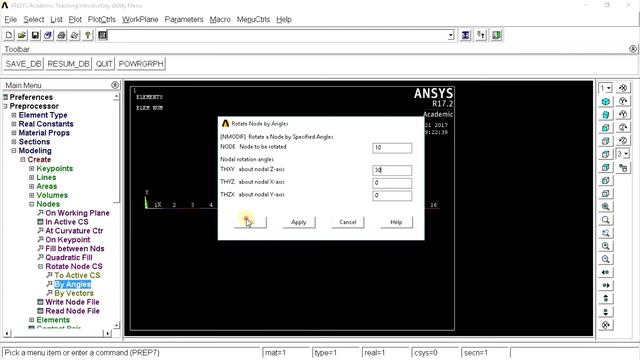Collapse the Toolbar panel via its header icon
The image size is (640, 360).
[633, 49]
